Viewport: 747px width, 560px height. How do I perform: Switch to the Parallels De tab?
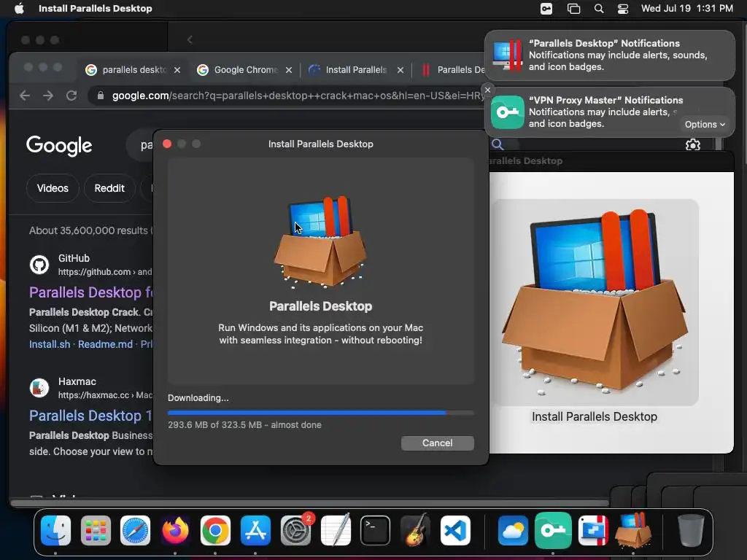click(x=452, y=70)
